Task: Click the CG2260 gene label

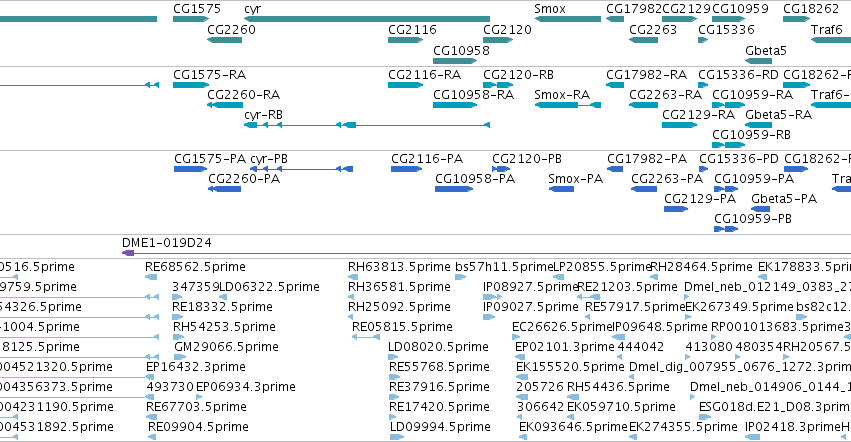Action: click(x=231, y=29)
